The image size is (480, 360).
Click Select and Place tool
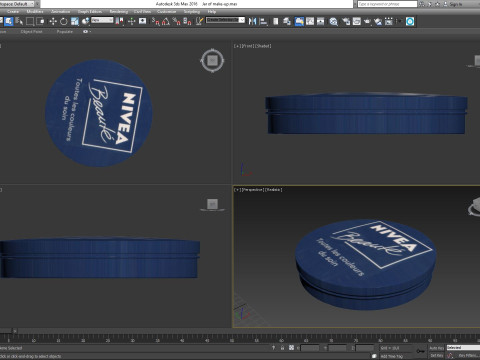[x=85, y=21]
